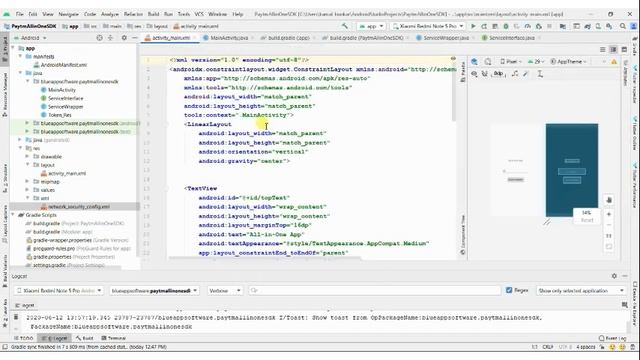640x360 pixels.
Task: Click the Make Project hammer icon
Action: (345, 26)
